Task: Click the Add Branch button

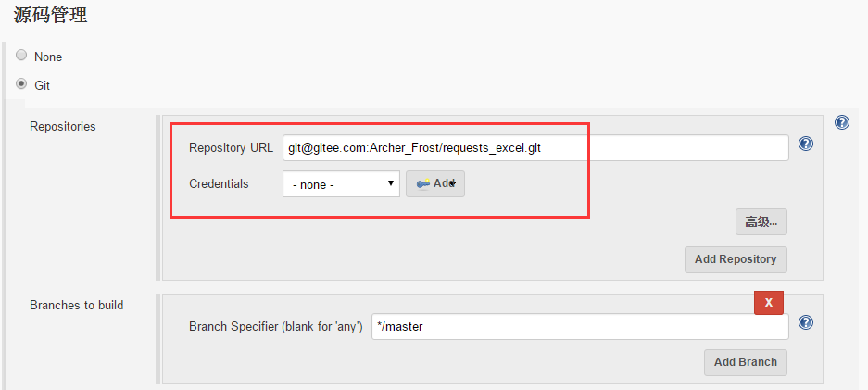Action: (x=746, y=362)
